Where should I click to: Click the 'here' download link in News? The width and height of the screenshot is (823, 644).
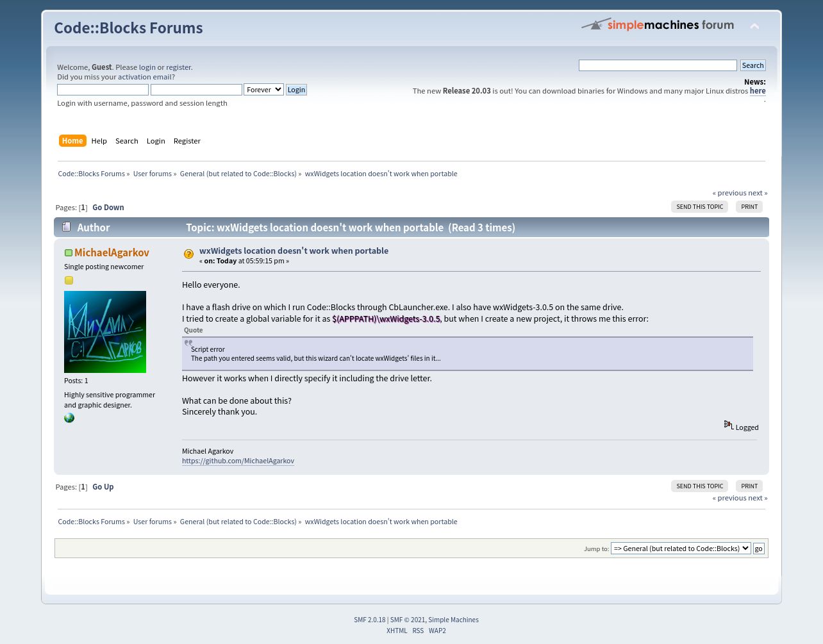pos(758,91)
